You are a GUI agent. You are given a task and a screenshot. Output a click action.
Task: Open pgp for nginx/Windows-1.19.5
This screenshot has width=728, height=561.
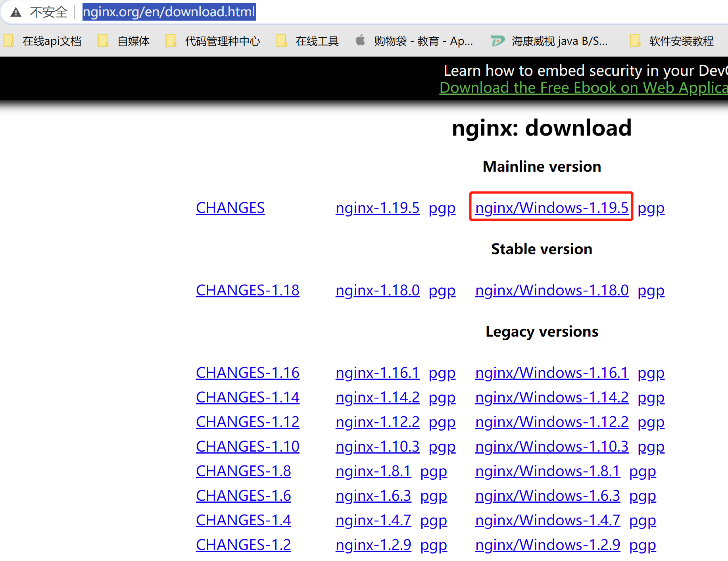[651, 209]
